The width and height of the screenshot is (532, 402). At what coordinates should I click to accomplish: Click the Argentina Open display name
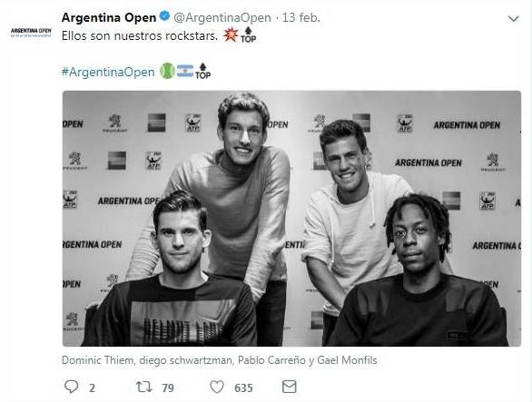pyautogui.click(x=109, y=17)
